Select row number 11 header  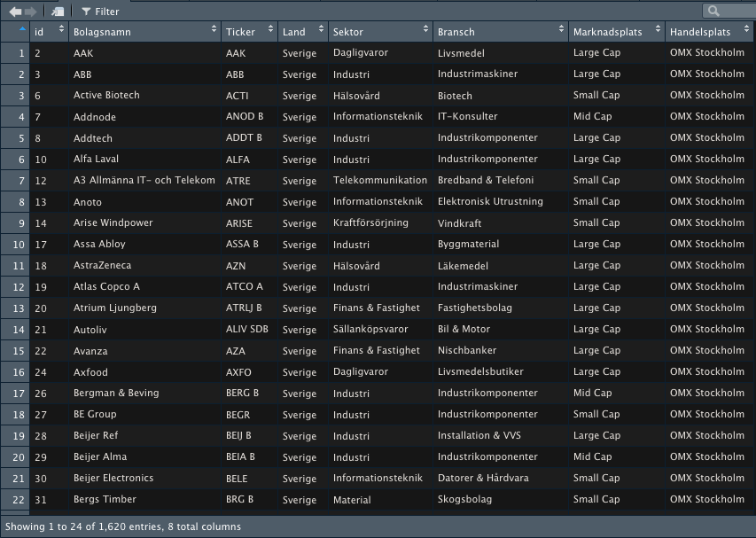15,266
